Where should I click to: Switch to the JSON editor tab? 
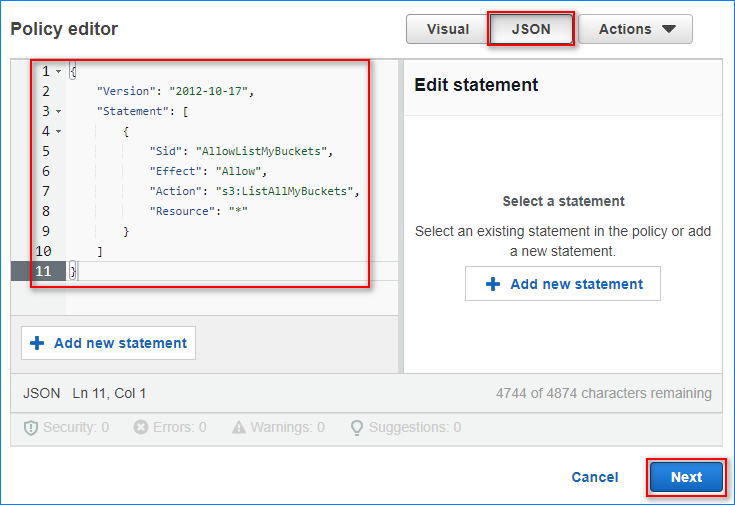[531, 29]
